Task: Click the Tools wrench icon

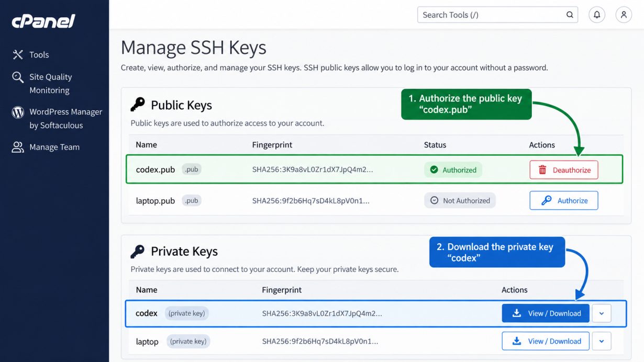Action: [18, 54]
